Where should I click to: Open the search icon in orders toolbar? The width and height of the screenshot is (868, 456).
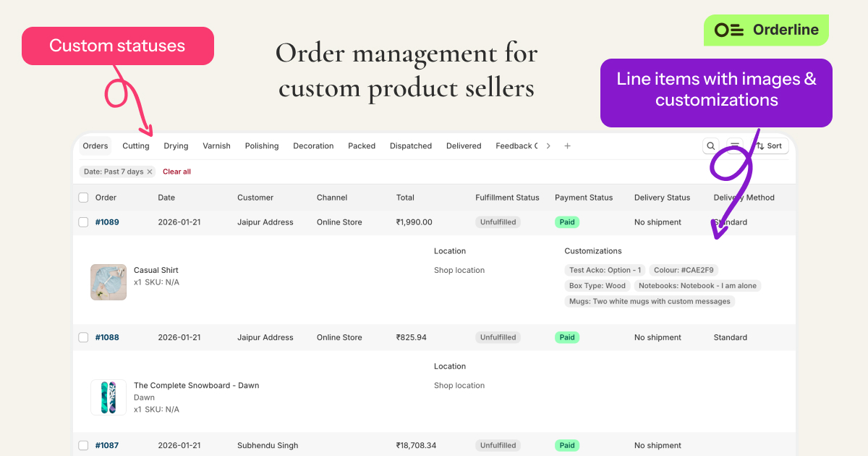point(711,145)
